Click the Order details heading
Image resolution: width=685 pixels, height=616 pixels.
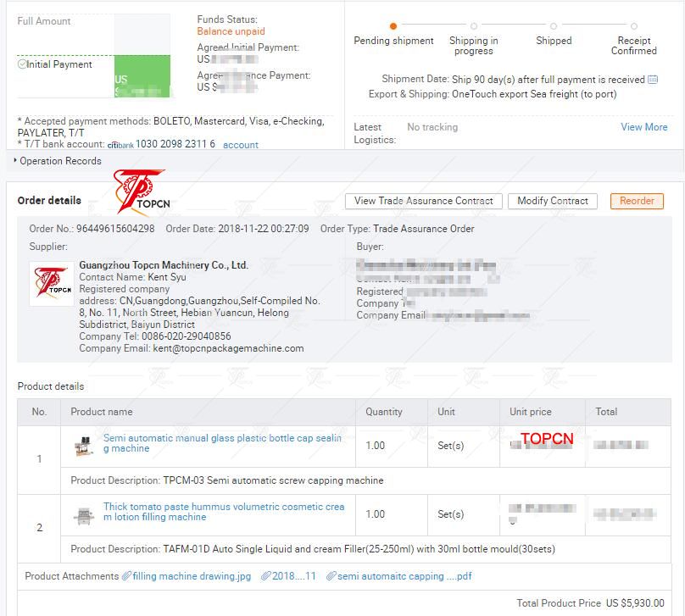click(49, 200)
